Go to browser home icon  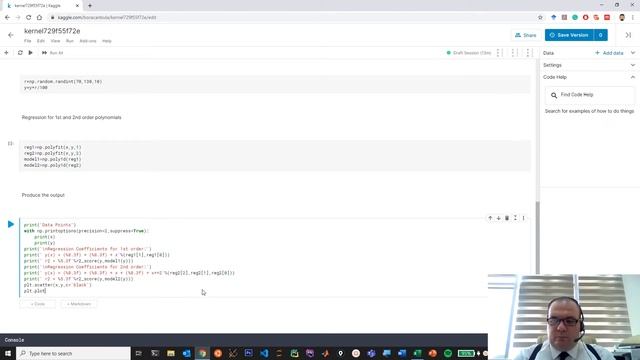(39, 18)
